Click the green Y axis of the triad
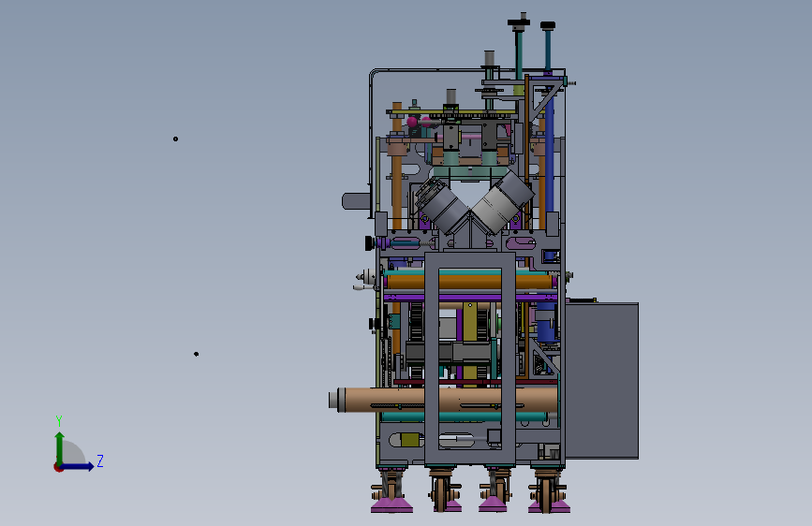 click(x=60, y=447)
